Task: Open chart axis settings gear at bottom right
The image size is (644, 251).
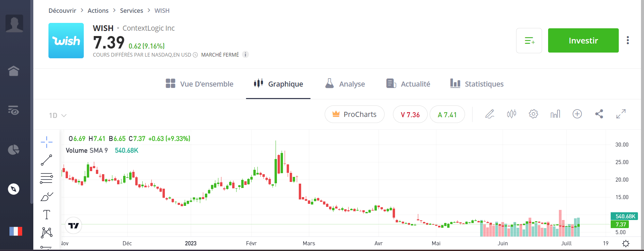Action: click(x=625, y=243)
